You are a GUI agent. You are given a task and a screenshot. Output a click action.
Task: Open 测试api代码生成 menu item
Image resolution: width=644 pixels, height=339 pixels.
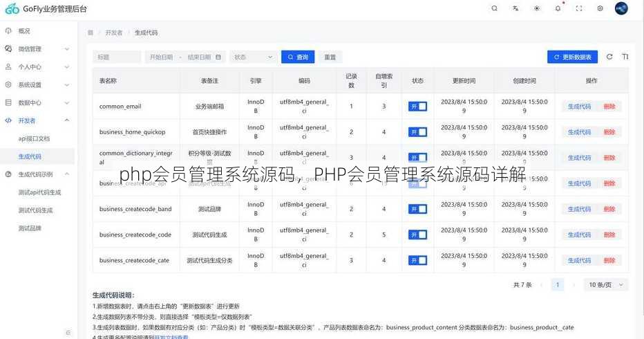pyautogui.click(x=39, y=192)
